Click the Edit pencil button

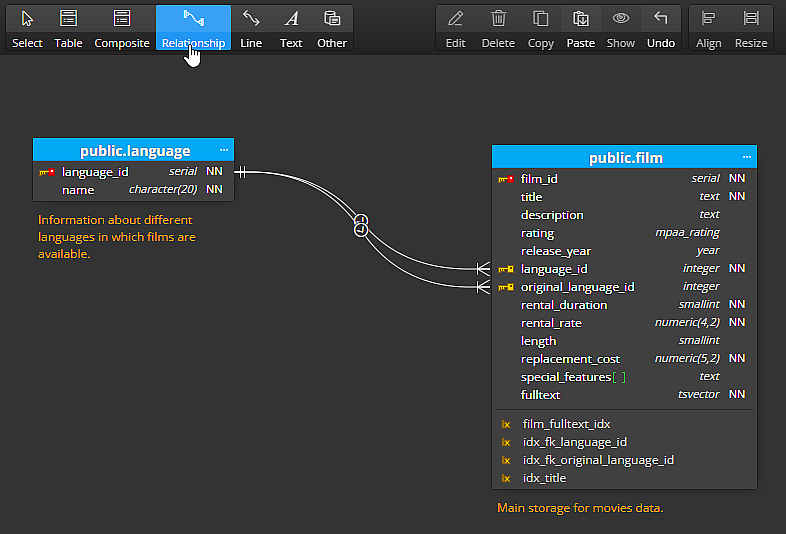coord(455,28)
